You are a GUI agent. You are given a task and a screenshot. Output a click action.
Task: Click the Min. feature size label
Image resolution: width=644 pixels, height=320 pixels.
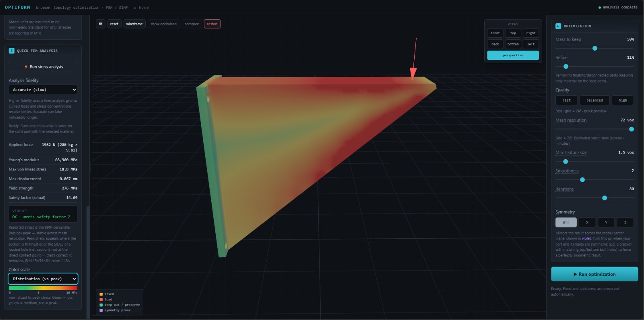click(x=571, y=153)
